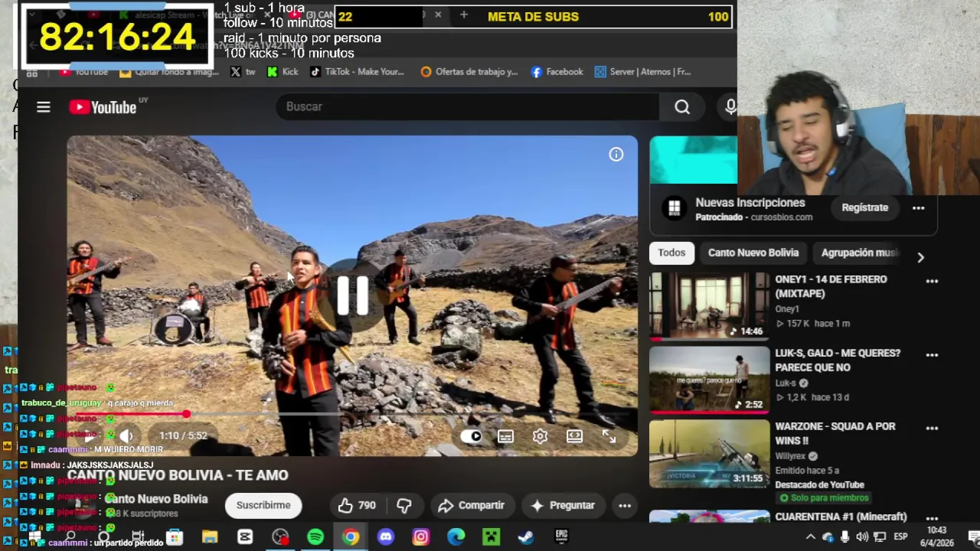Open the player settings gear
Image resolution: width=980 pixels, height=551 pixels.
pyautogui.click(x=540, y=436)
